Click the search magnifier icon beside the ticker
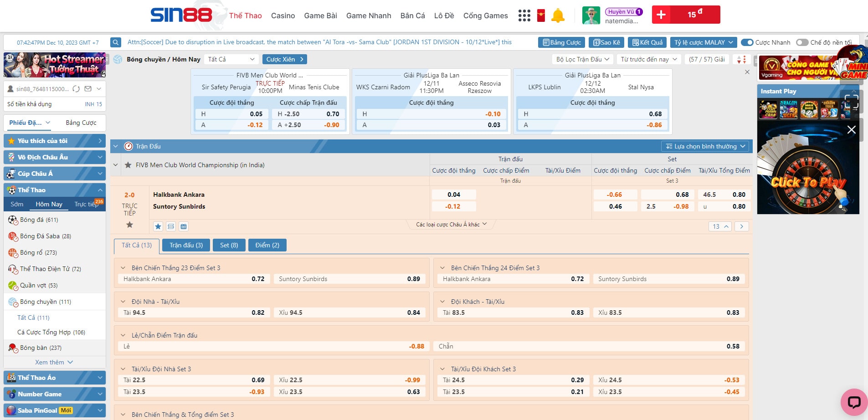The width and height of the screenshot is (868, 420). click(116, 42)
